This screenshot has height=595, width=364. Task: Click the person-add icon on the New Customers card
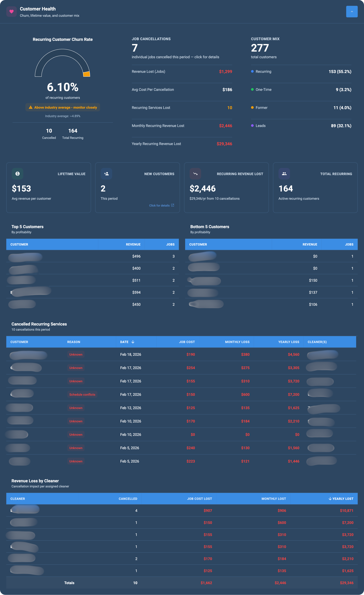point(106,174)
